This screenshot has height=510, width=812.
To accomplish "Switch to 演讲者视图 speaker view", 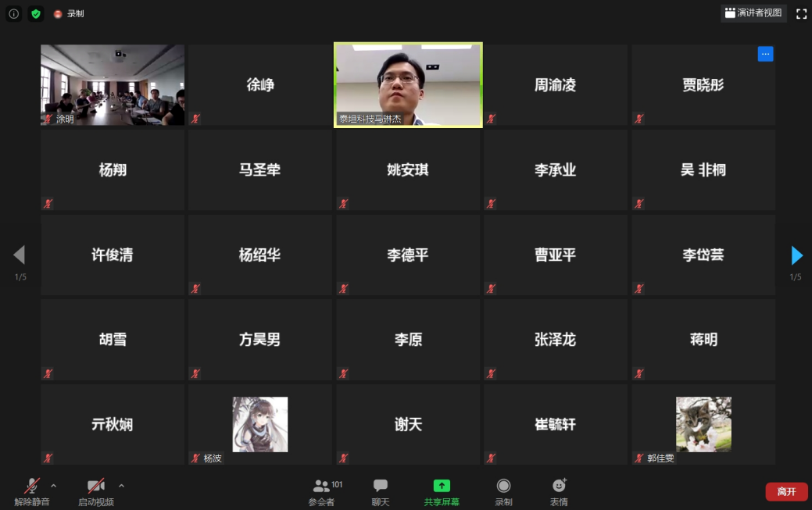I will point(753,13).
